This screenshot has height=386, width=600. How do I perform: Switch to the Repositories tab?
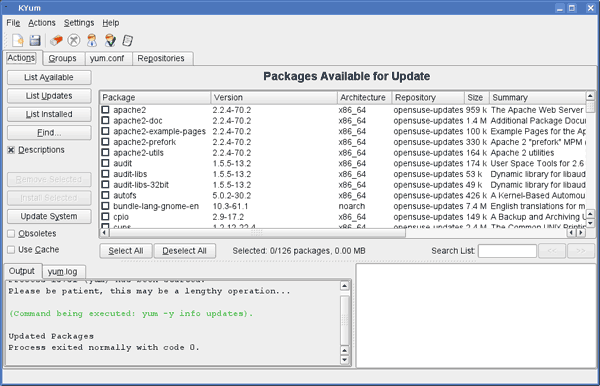[x=161, y=59]
